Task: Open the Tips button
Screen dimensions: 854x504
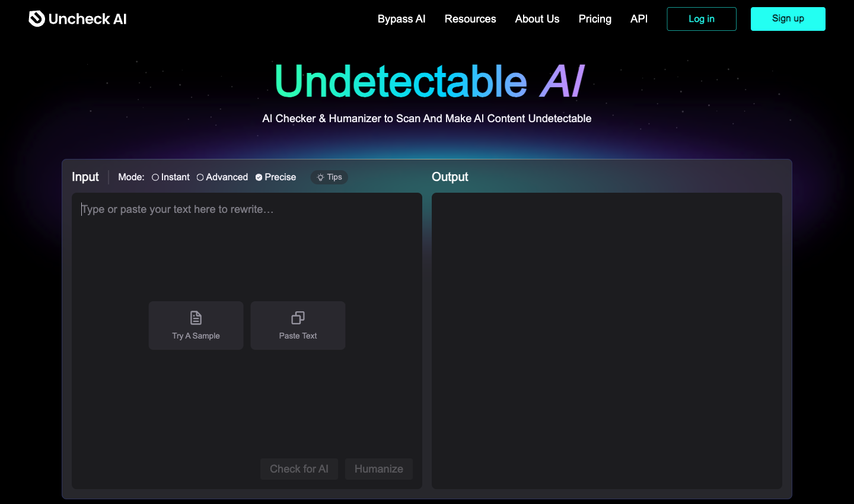Action: (329, 177)
